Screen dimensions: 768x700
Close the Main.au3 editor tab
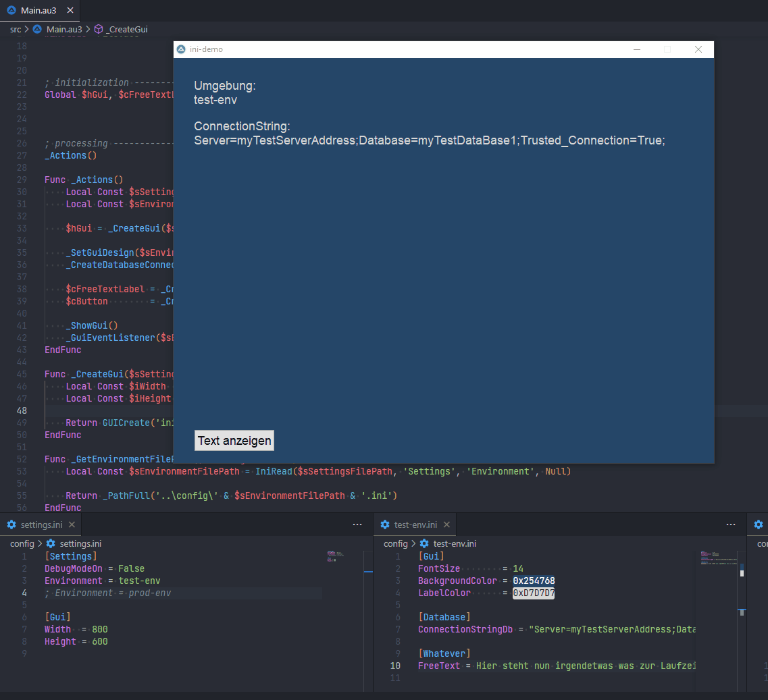pyautogui.click(x=71, y=11)
